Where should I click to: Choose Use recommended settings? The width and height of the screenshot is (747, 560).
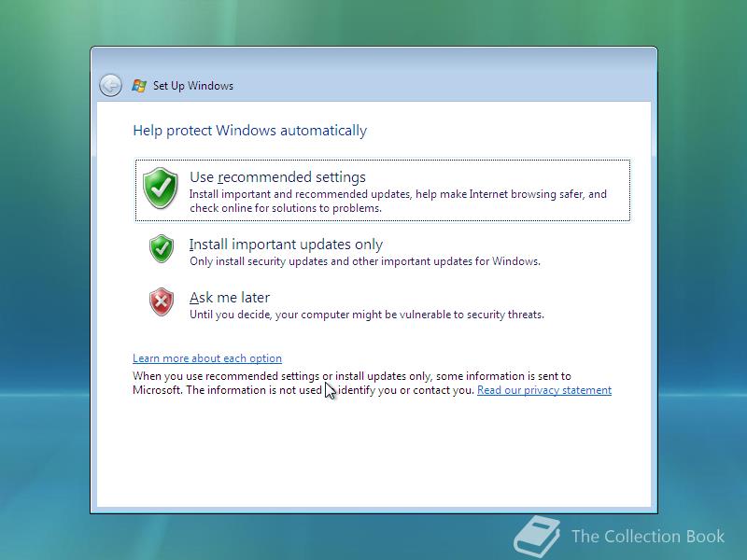(x=383, y=190)
